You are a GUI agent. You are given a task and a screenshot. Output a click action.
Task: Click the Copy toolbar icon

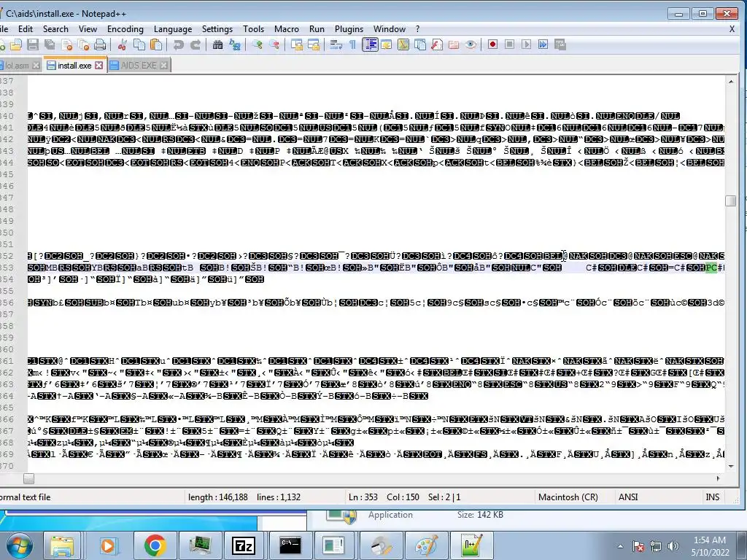tap(139, 44)
